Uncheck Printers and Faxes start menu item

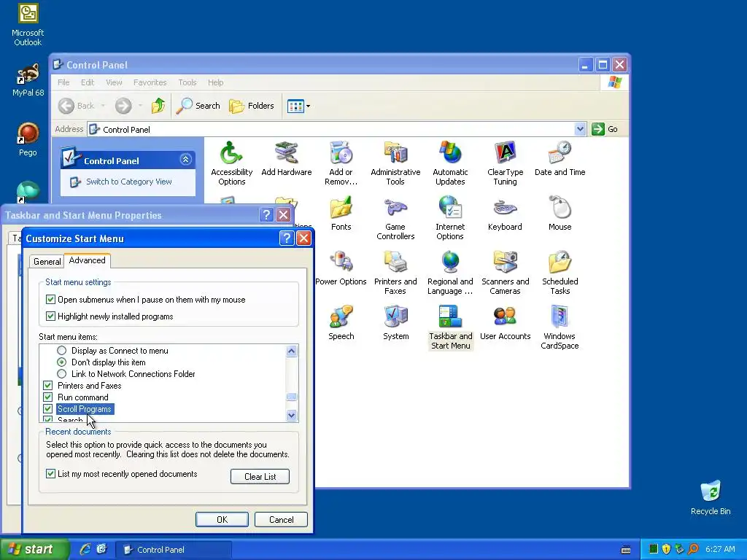pyautogui.click(x=47, y=385)
